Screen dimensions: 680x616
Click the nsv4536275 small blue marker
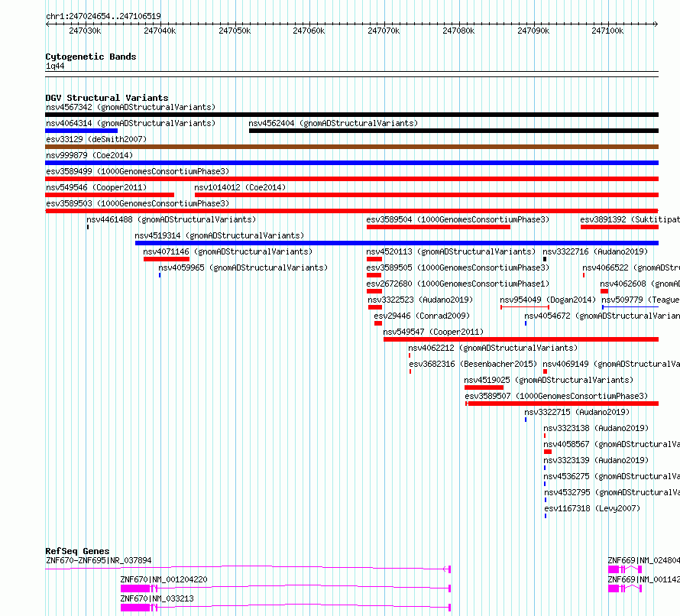point(545,484)
